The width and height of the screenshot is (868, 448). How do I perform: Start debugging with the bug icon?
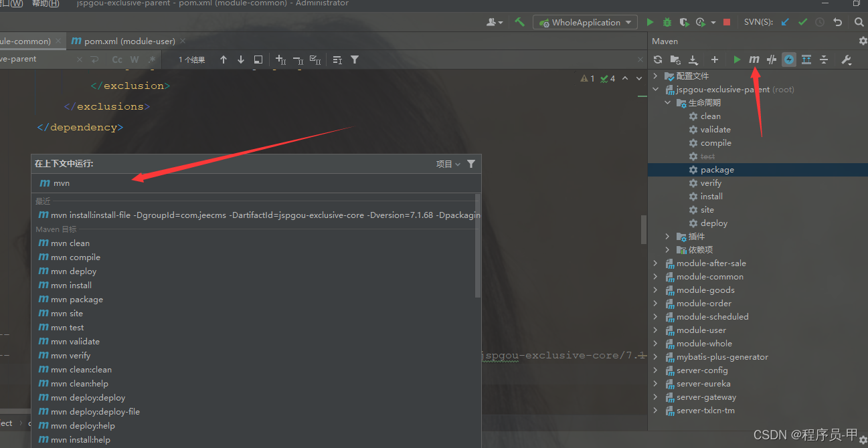coord(667,22)
